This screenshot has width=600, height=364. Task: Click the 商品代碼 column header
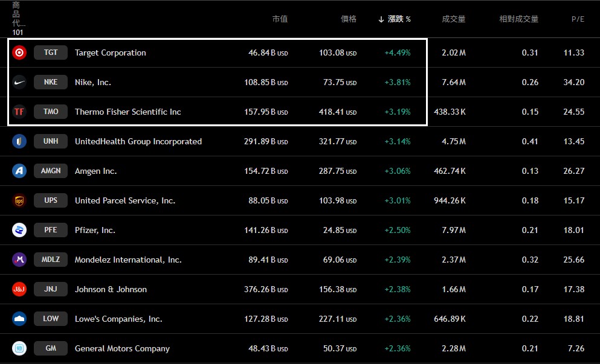pos(18,18)
